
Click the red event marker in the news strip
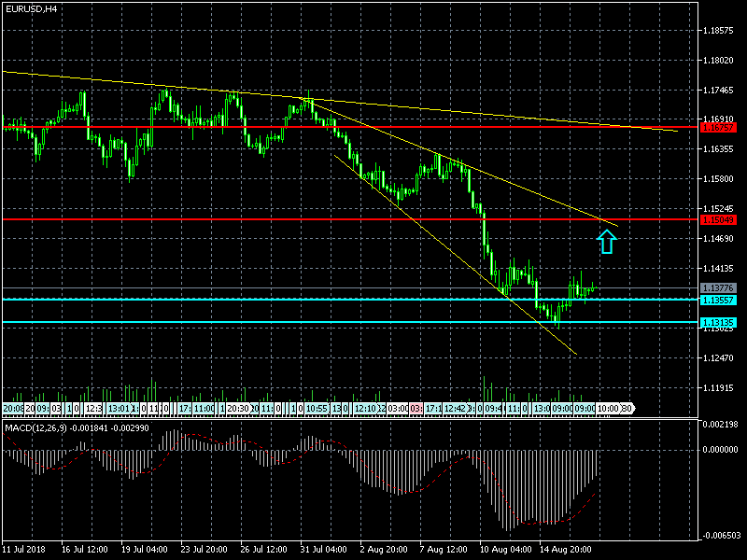tap(417, 409)
